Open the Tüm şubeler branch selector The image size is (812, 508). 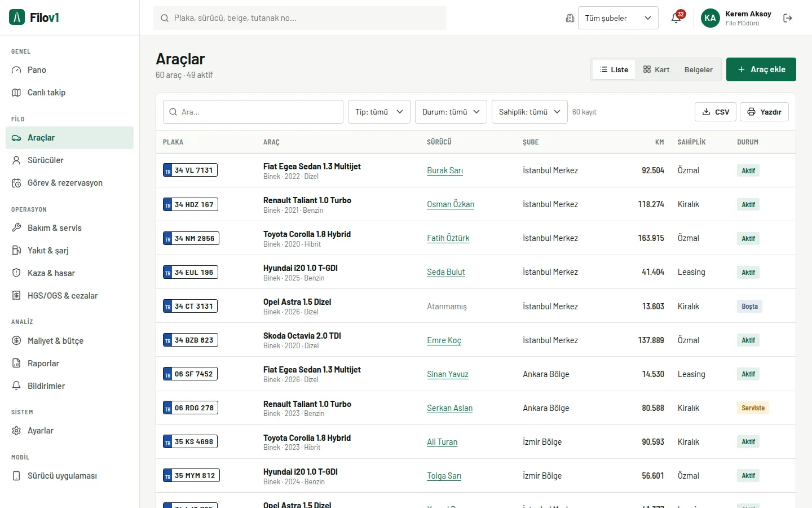tap(618, 18)
